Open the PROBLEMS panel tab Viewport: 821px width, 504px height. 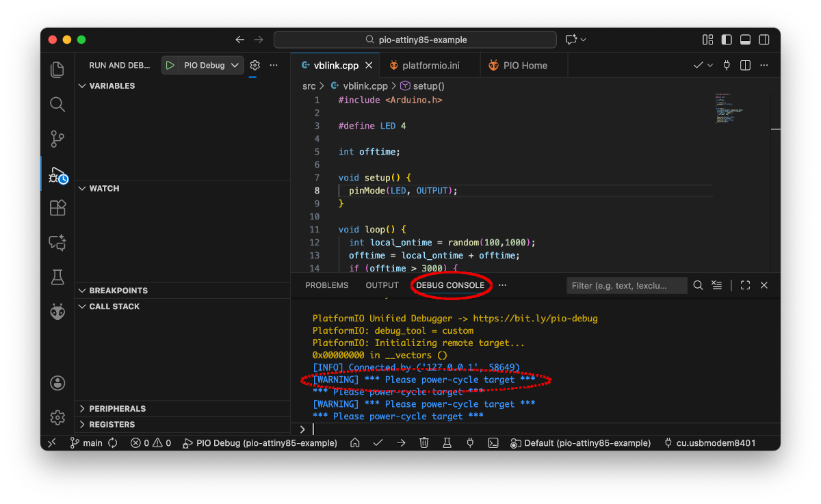(327, 285)
